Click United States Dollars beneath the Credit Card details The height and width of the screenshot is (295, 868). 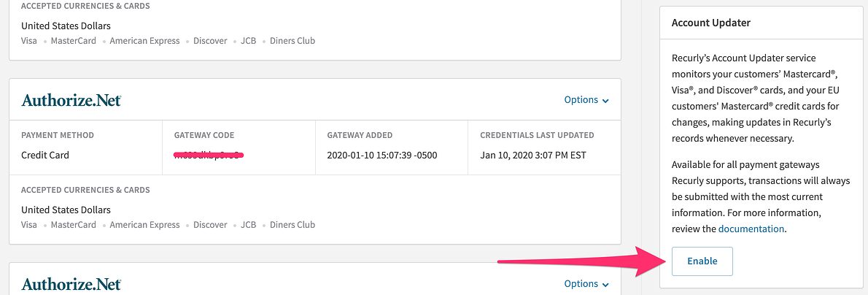click(66, 210)
